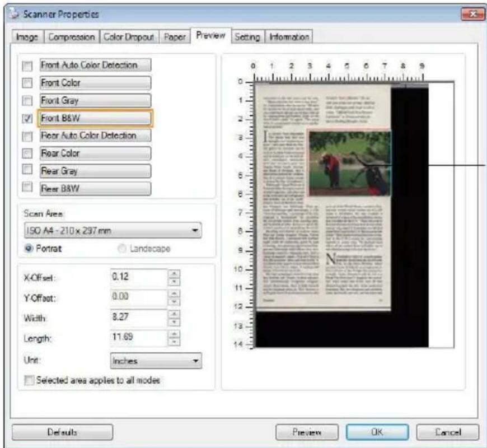Click the Front Color button
Screen dimensions: 487x448
[95, 83]
